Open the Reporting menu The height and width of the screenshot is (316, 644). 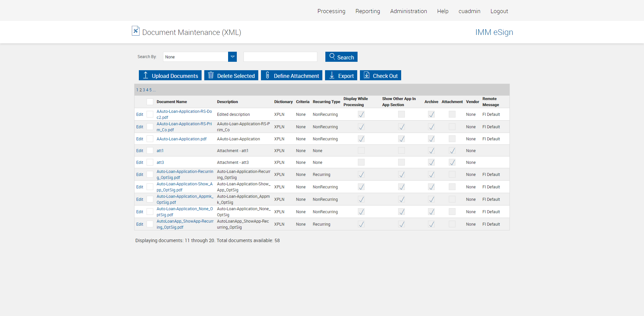(x=368, y=11)
